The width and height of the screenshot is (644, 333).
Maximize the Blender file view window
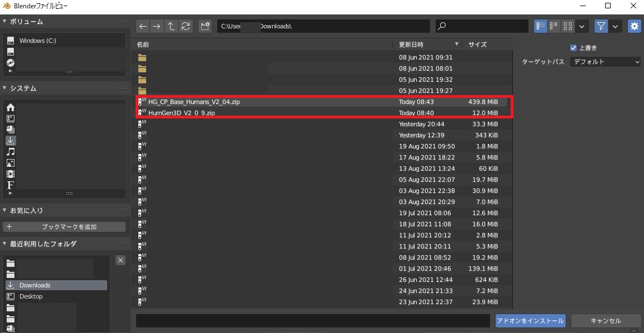coord(608,6)
